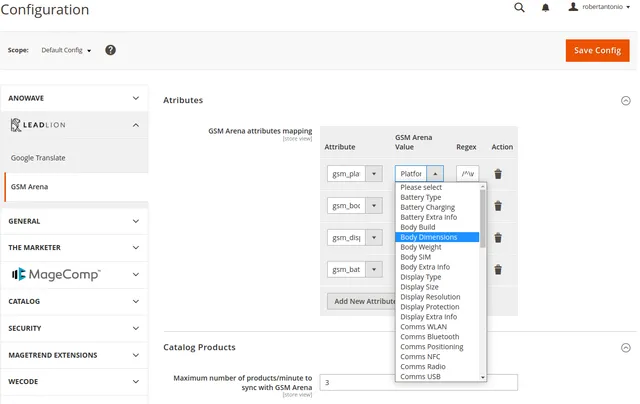This screenshot has width=640, height=404.
Task: Choose the Please select option
Action: pyautogui.click(x=437, y=187)
